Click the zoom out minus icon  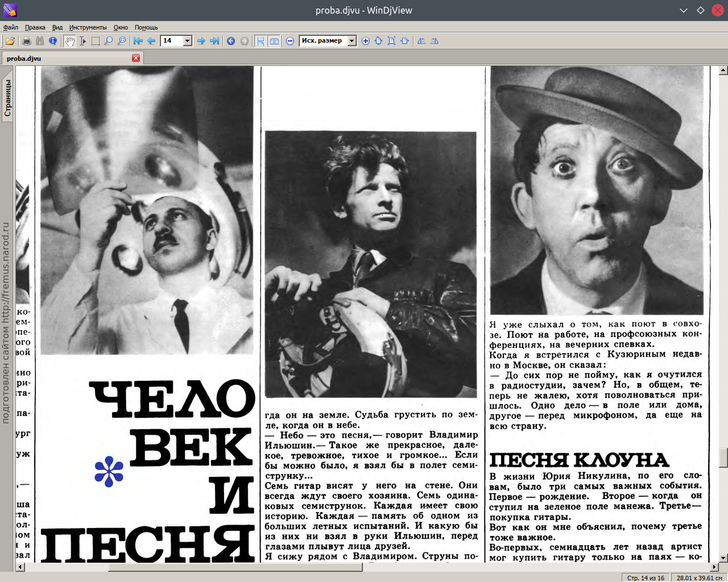(290, 41)
